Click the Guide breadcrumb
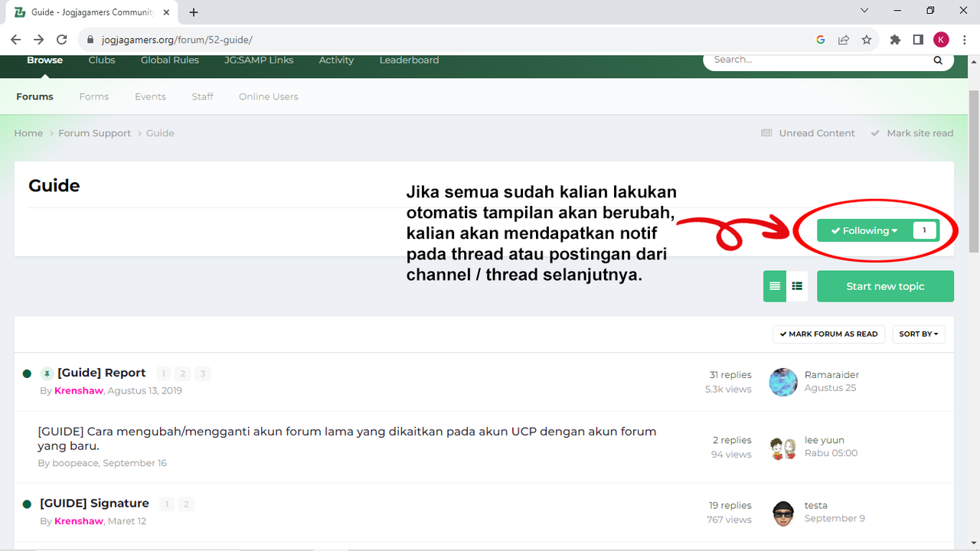Image resolution: width=980 pixels, height=551 pixels. (x=160, y=133)
